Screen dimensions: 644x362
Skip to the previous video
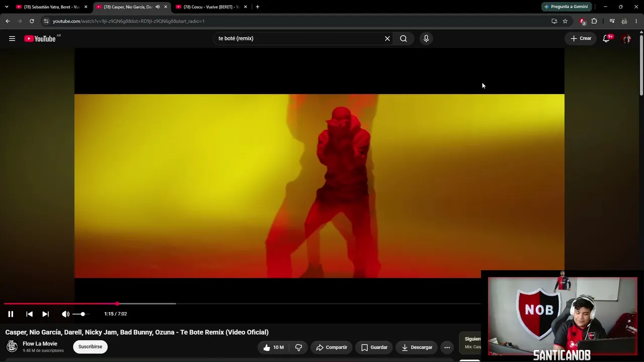coord(29,314)
